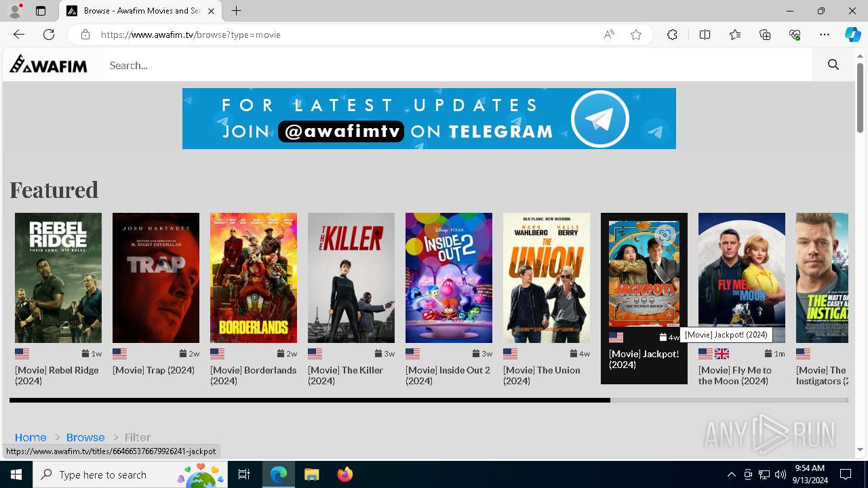Open Browser essentials
Screen dimensions: 868x488
pos(795,35)
